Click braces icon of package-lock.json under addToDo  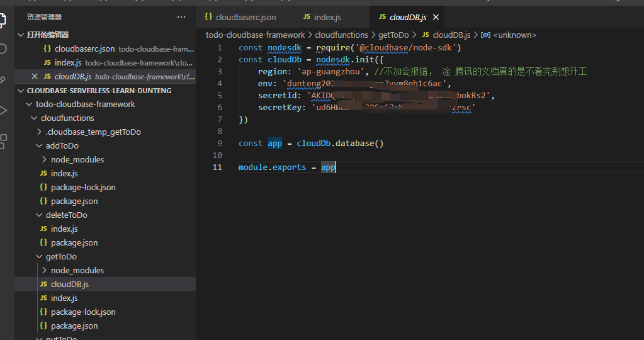point(43,187)
